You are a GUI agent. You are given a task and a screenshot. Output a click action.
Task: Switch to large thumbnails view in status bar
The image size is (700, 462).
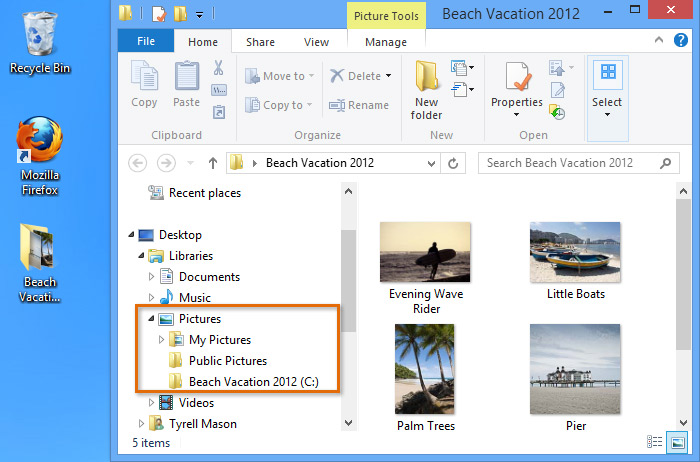(678, 441)
